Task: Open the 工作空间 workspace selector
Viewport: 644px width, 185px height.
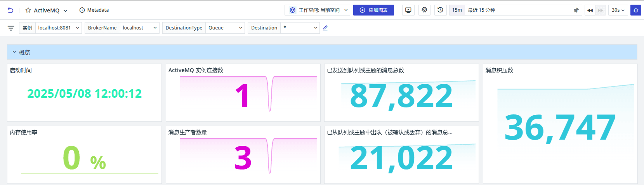Action: tap(317, 10)
